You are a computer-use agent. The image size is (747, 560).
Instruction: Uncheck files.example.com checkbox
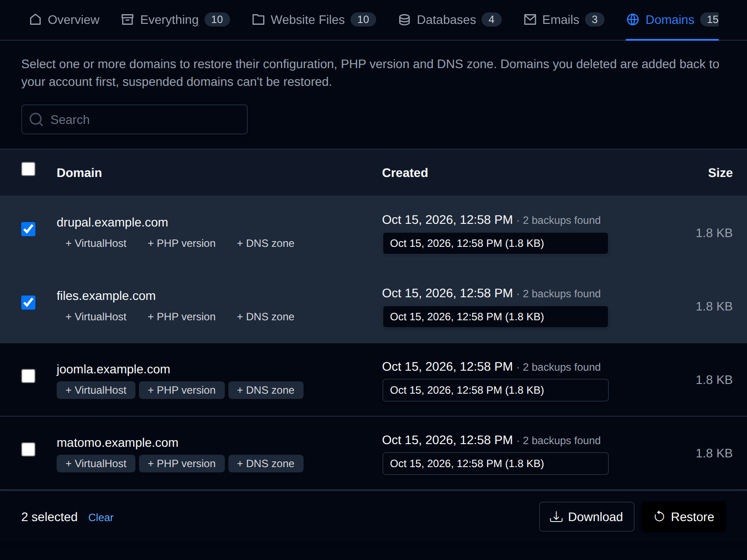point(28,303)
